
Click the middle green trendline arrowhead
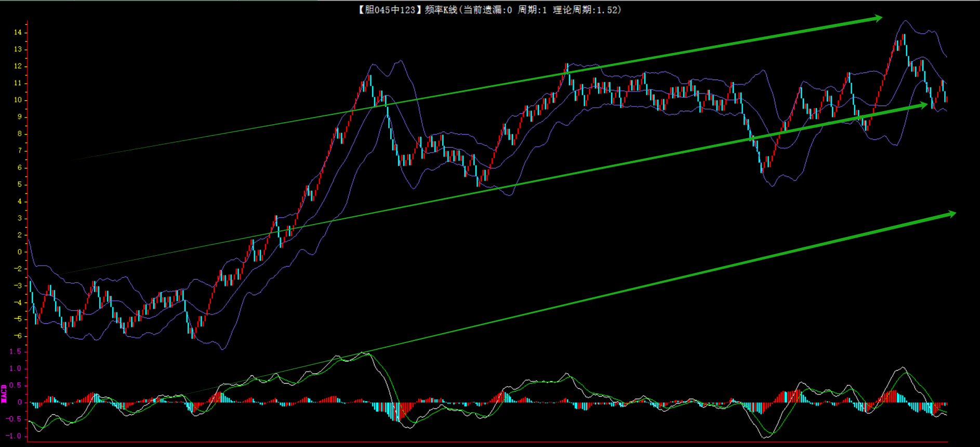[x=923, y=105]
